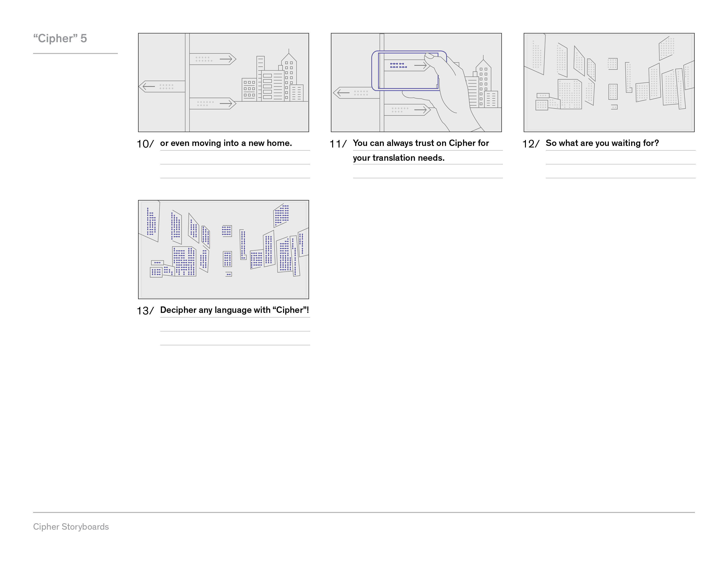Image resolution: width=728 pixels, height=563 pixels.
Task: Click frame number "12/"
Action: [x=531, y=144]
